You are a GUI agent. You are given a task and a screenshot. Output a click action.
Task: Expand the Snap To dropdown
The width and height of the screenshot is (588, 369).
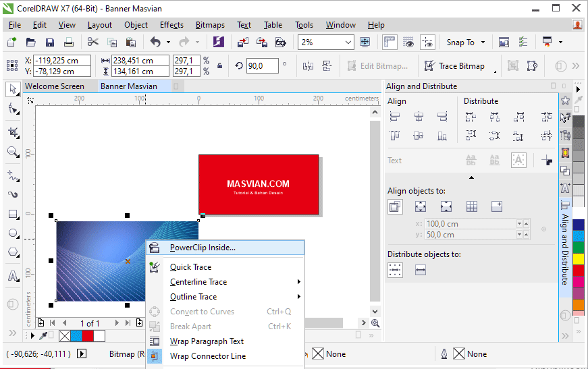(483, 42)
